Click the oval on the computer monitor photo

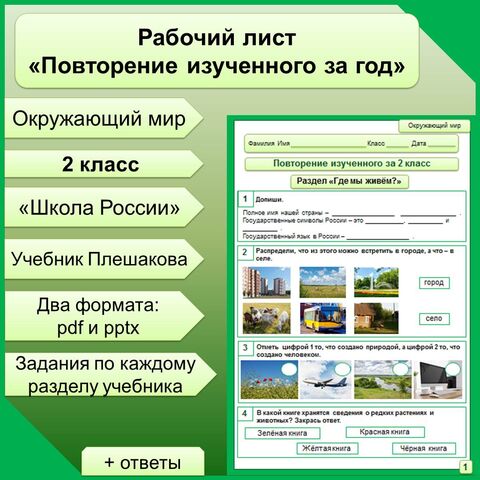[453, 368]
